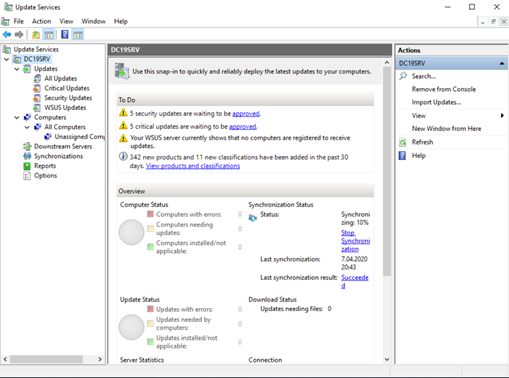Click the inner MDI minimize button

483,22
